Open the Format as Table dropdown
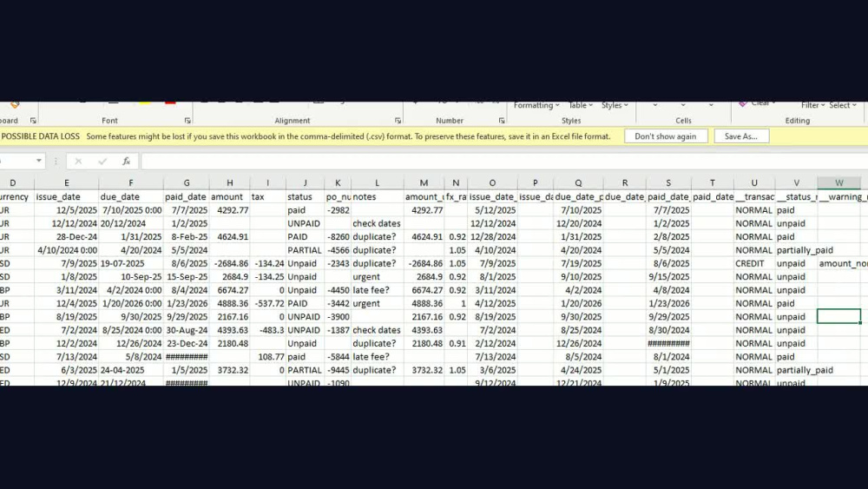This screenshot has width=868, height=489. pyautogui.click(x=580, y=105)
